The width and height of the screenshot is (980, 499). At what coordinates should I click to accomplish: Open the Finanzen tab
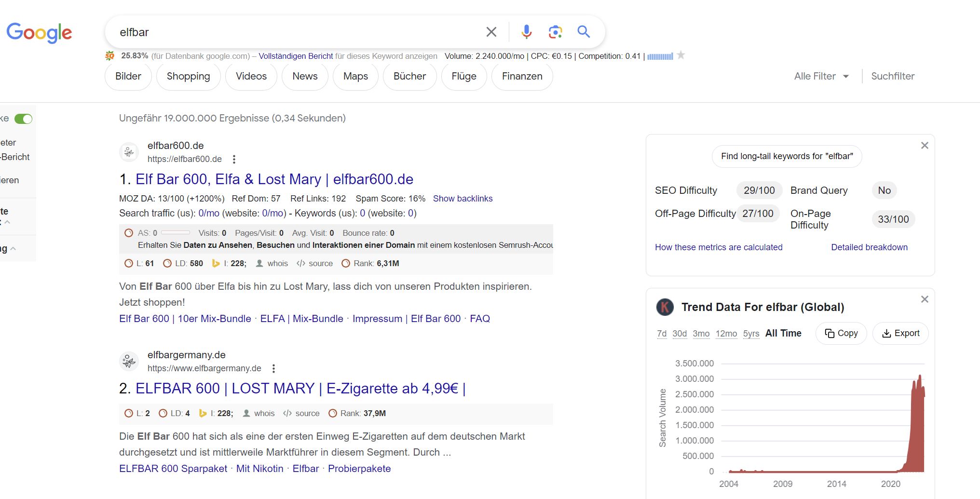point(522,76)
